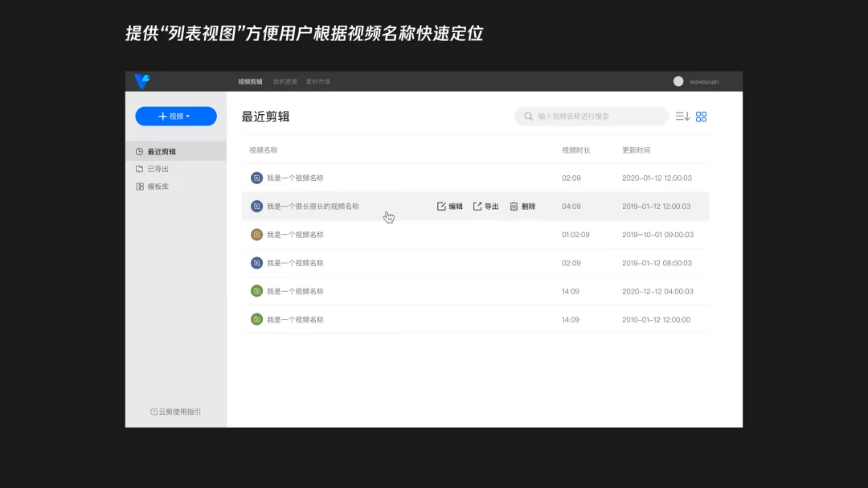Screen dimensions: 868x488
Task: Click update time 2020-01-12 12:00:03
Action: pyautogui.click(x=657, y=178)
